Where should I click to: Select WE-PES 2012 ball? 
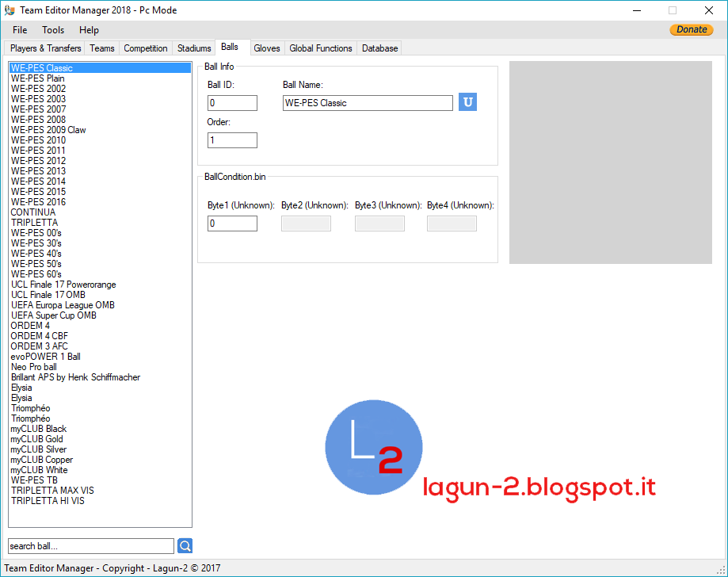click(x=101, y=161)
